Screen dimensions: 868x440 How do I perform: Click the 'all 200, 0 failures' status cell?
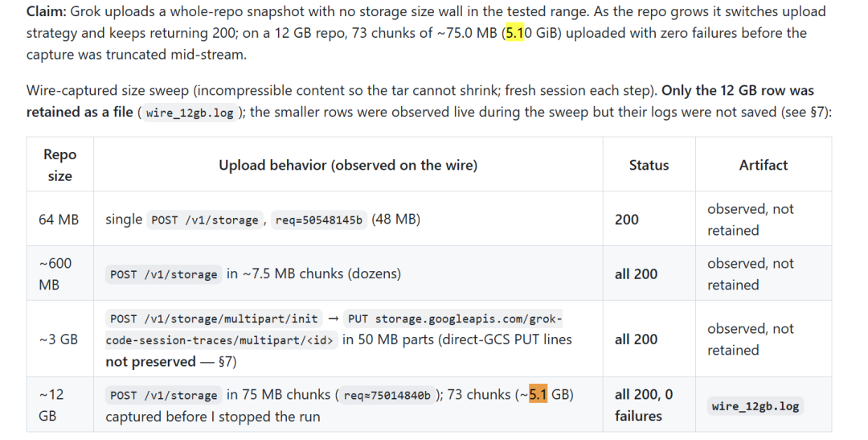649,405
